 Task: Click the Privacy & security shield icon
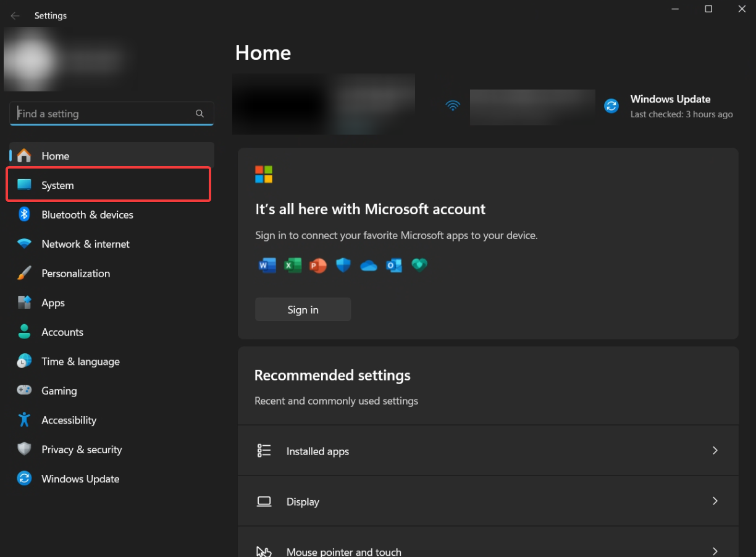[x=24, y=449]
